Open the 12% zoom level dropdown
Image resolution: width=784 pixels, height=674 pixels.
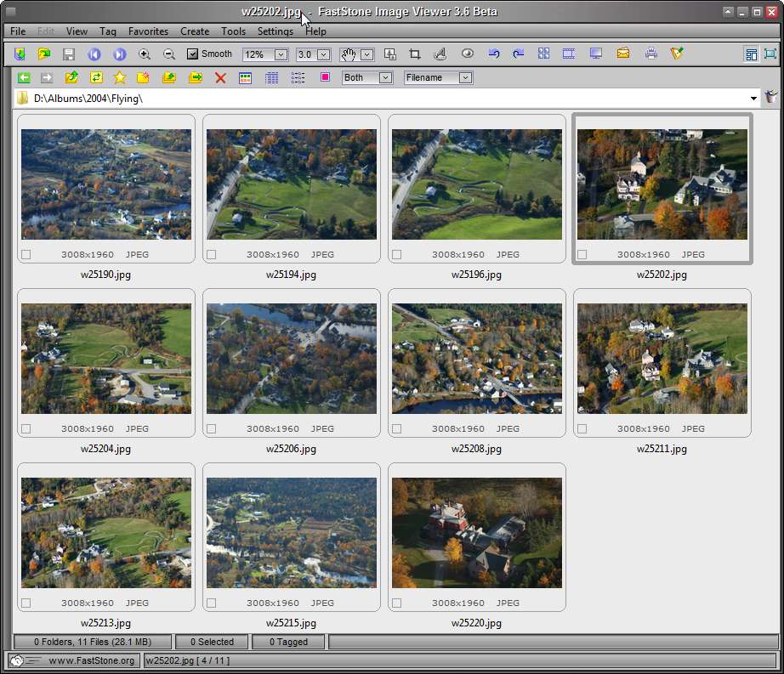pos(281,54)
